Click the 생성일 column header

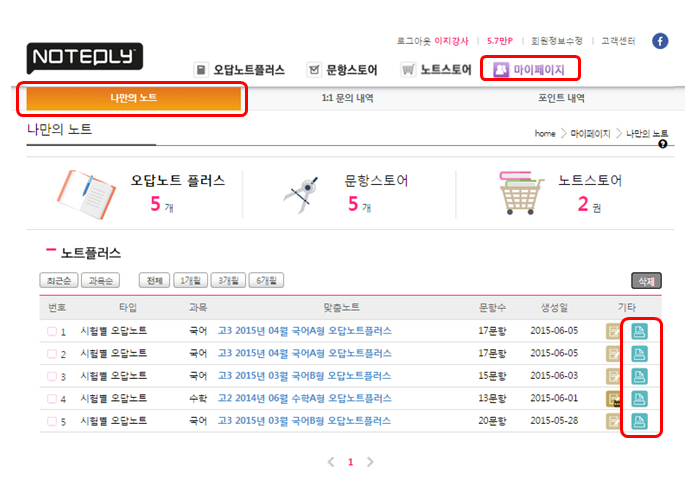coord(554,308)
